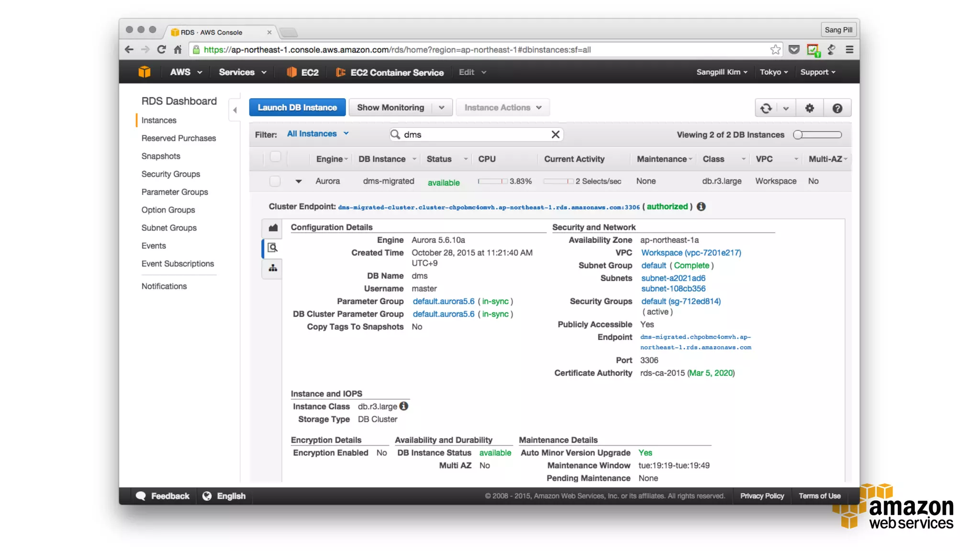980x551 pixels.
Task: Select the instance details magnifier tab icon
Action: [x=272, y=248]
